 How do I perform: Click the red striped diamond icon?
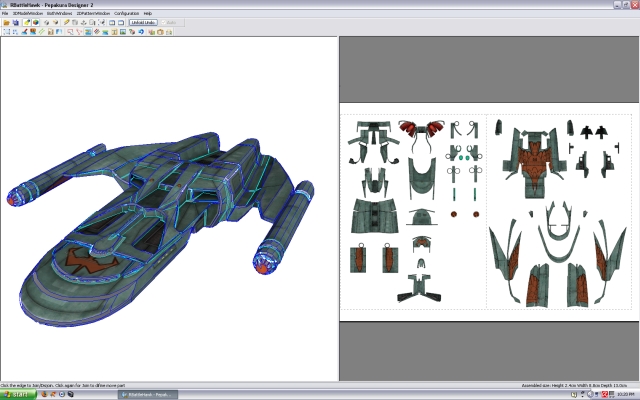(x=97, y=32)
